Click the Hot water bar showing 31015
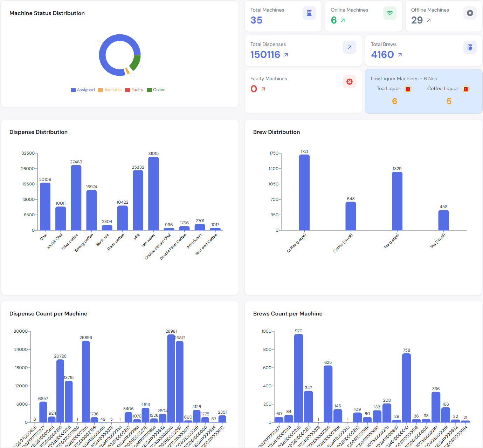The image size is (483, 448). pos(153,194)
